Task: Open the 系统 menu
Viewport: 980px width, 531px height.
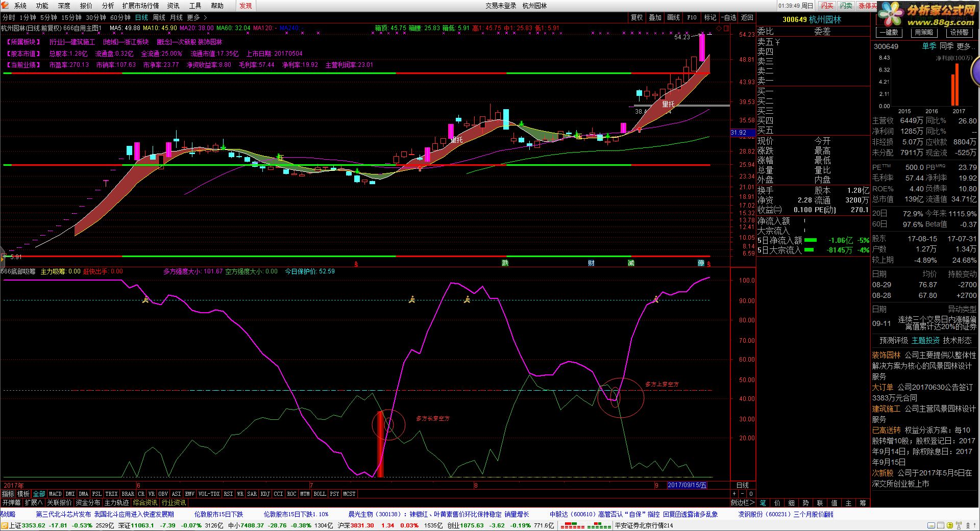Action: (20, 6)
